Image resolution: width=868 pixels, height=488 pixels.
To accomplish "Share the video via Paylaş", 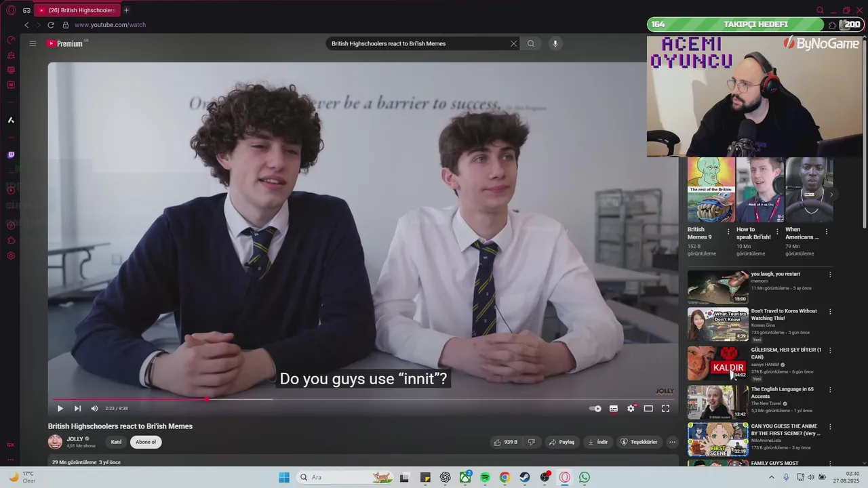I will pos(562,442).
